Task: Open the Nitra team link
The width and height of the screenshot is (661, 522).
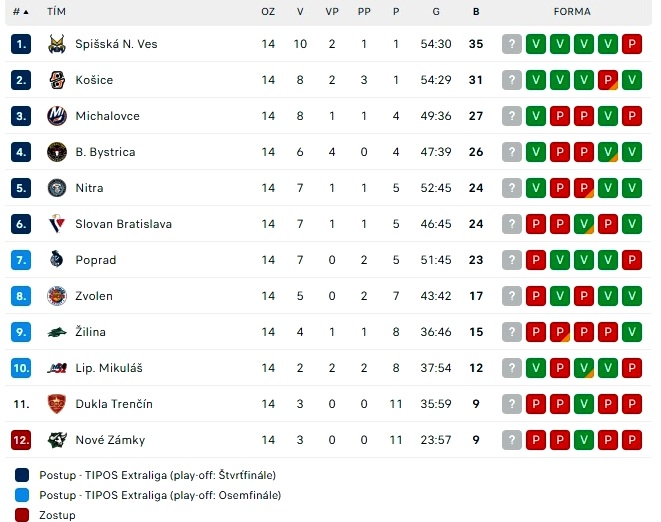Action: (x=89, y=188)
